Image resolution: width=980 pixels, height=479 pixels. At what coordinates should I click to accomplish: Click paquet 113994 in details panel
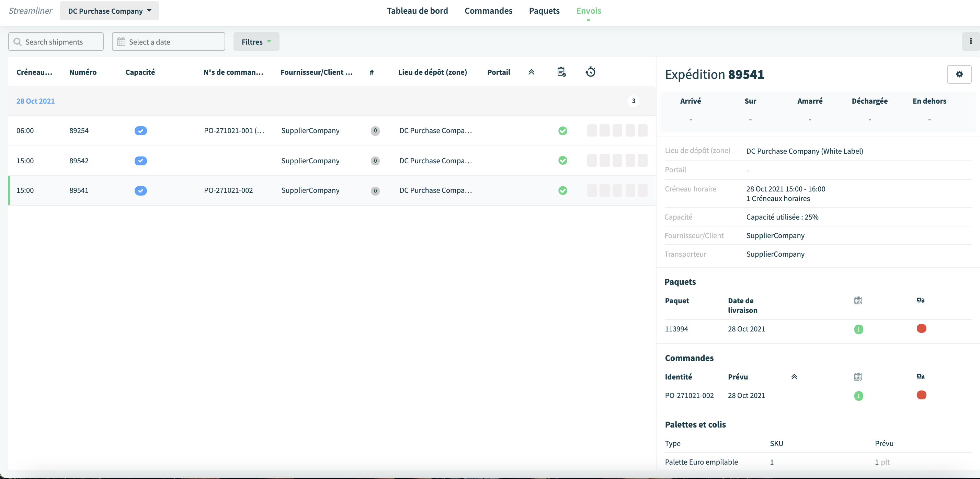click(676, 329)
